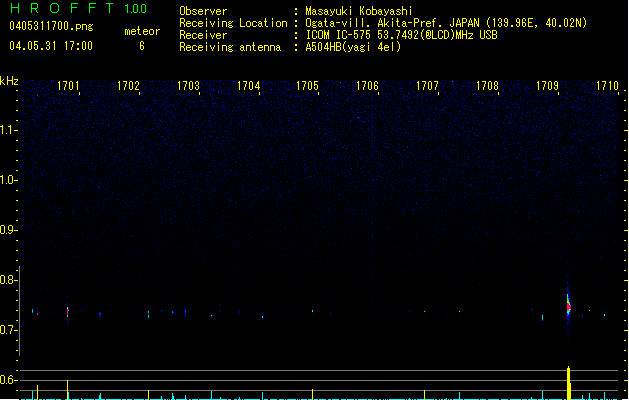Click the 1703 time marker

[x=188, y=86]
